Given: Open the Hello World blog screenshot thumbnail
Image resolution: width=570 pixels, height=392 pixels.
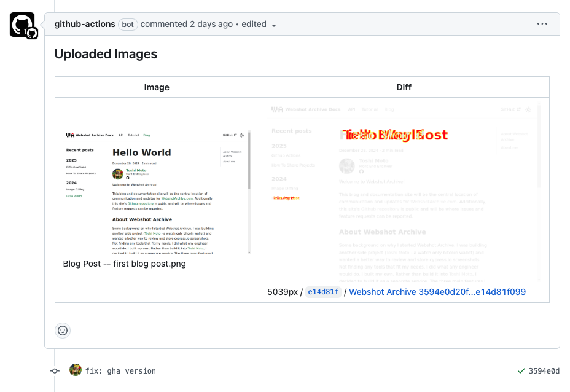Looking at the screenshot, I should coord(157,192).
